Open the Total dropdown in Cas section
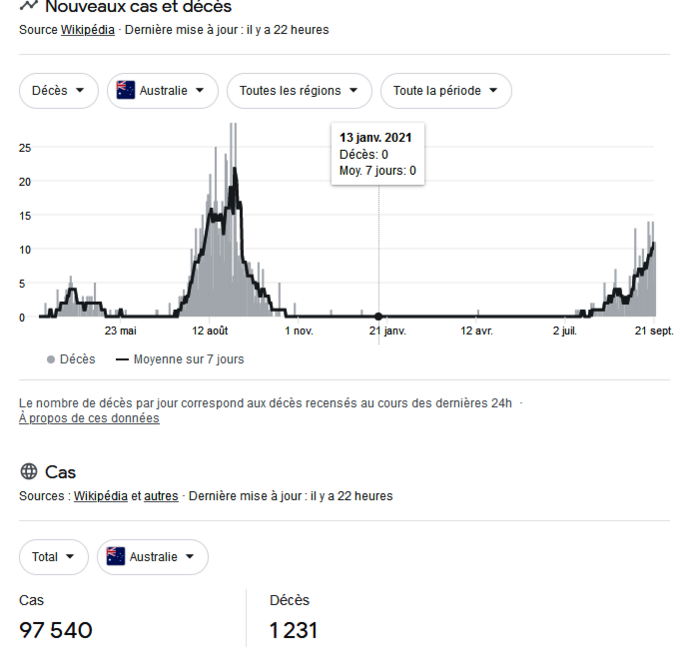Viewport: 684px width, 664px height. tap(53, 557)
